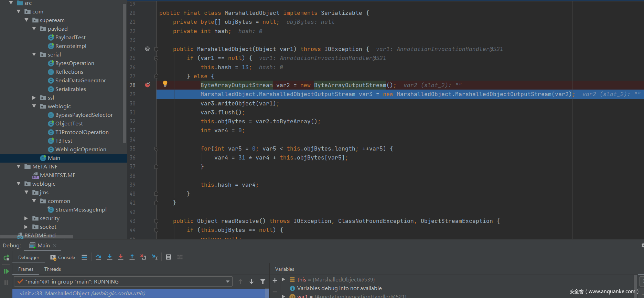The height and width of the screenshot is (298, 644).
Task: Expand the ssl folder in project tree
Action: tap(34, 98)
